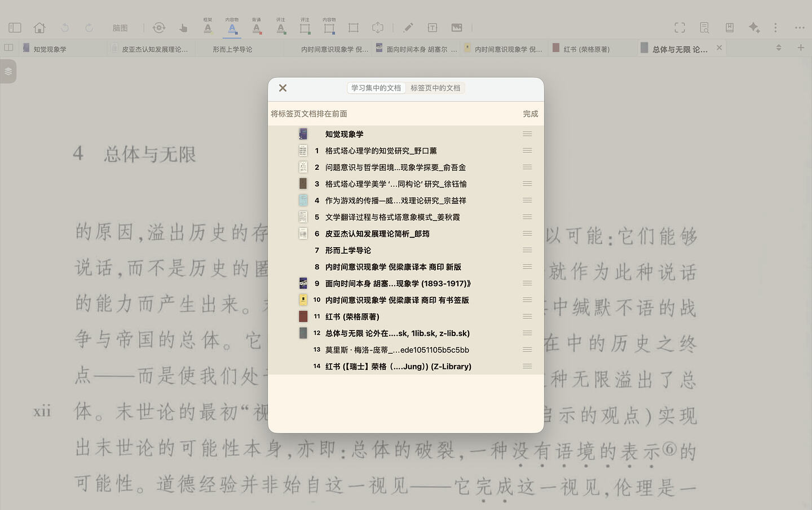
Task: Select 学习集中的文档 segment
Action: (x=376, y=88)
